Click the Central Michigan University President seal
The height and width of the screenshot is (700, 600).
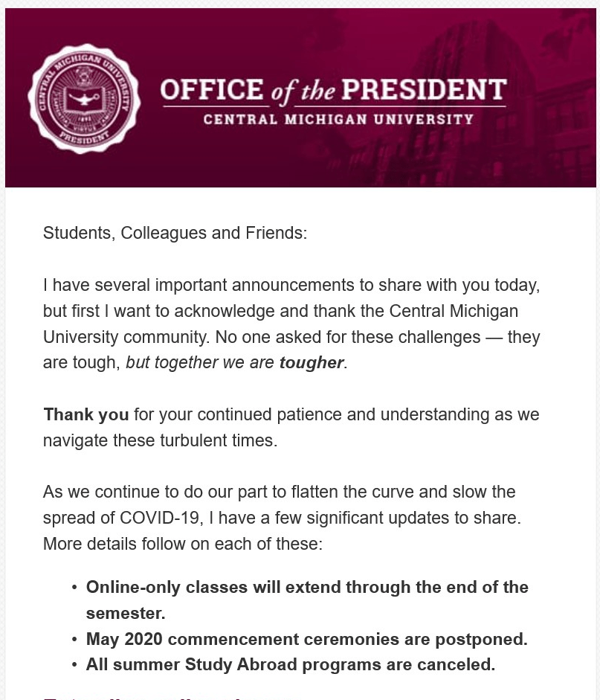(83, 99)
